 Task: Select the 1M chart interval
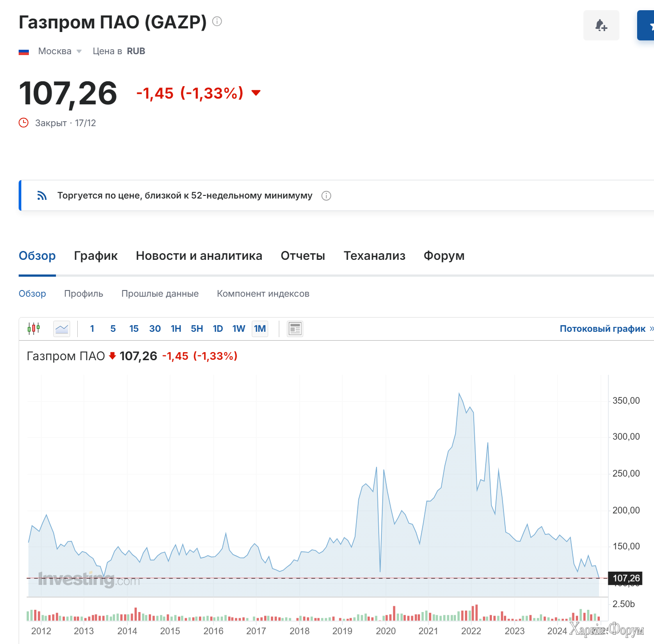[260, 329]
